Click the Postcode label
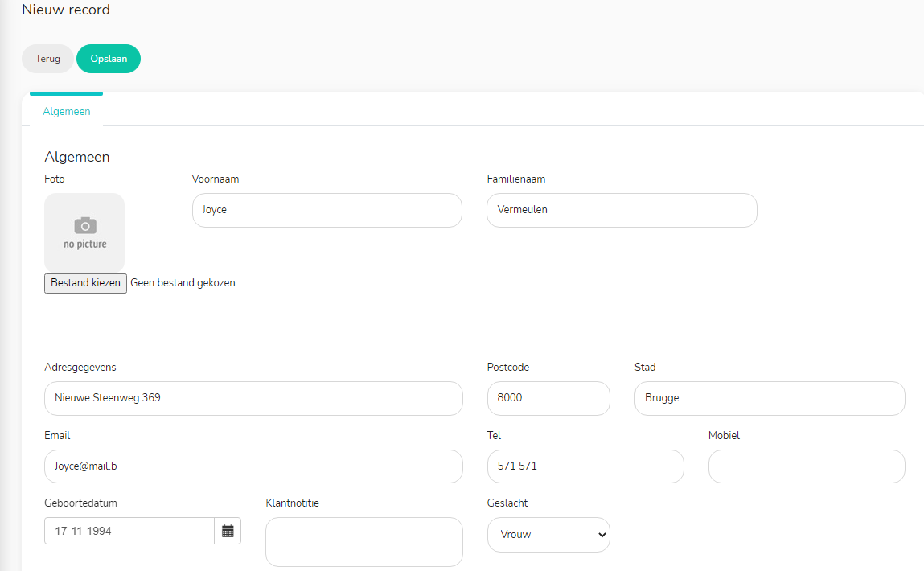The image size is (924, 571). [508, 367]
